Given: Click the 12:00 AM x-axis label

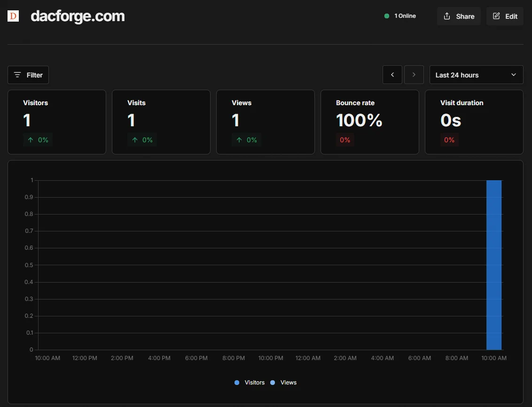Looking at the screenshot, I should [x=308, y=358].
